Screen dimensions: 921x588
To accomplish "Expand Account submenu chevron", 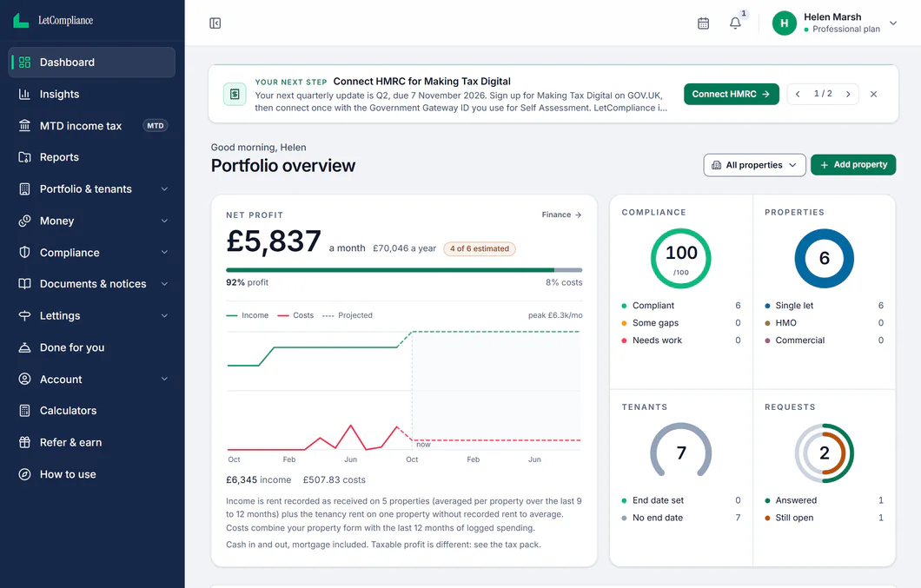I will (164, 379).
